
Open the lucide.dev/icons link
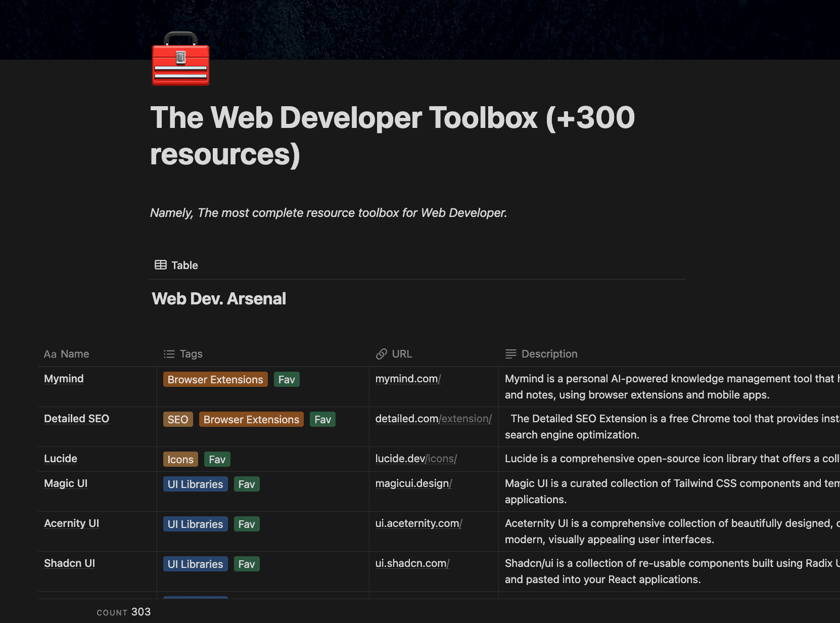point(415,459)
